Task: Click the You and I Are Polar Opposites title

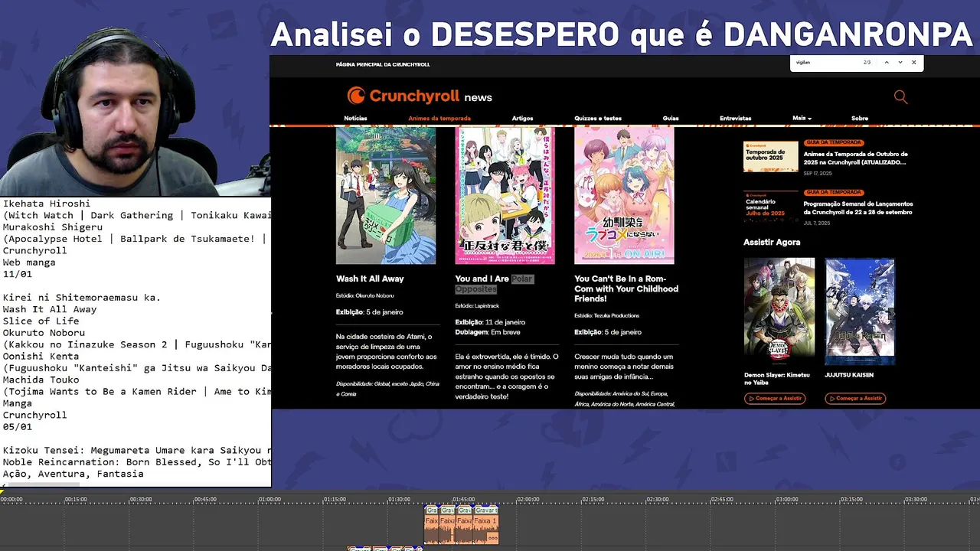Action: click(x=494, y=284)
